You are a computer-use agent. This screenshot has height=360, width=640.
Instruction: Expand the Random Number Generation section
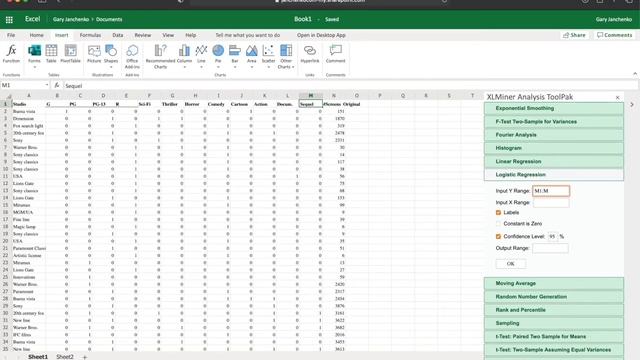tap(554, 297)
